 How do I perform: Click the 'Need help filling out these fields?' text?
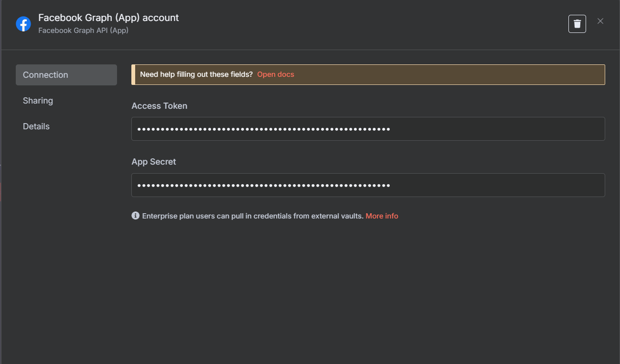click(x=196, y=74)
